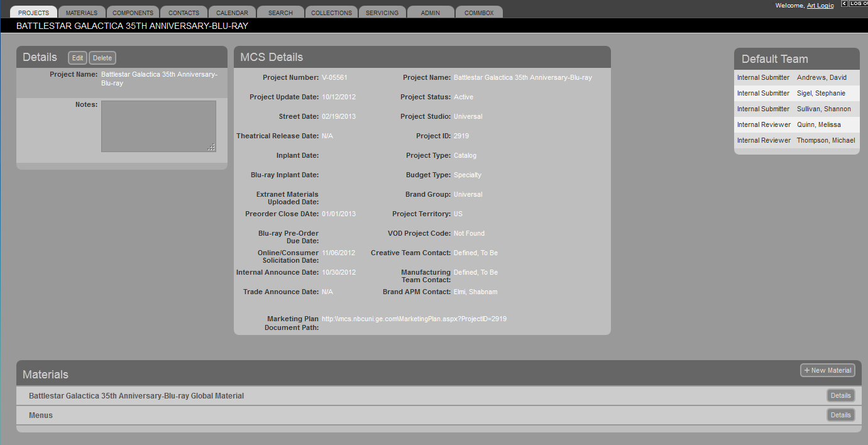This screenshot has height=445, width=868.
Task: Click the Edit button in Details
Action: pos(77,58)
